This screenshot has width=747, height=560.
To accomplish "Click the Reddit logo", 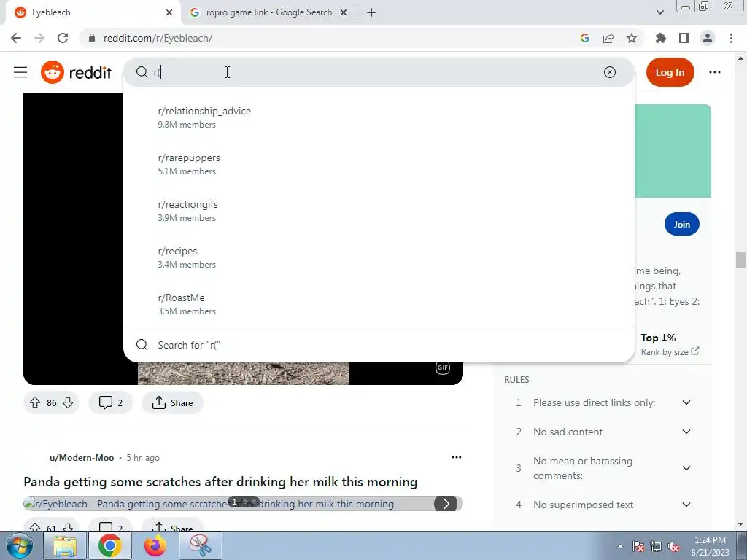I will [x=76, y=72].
